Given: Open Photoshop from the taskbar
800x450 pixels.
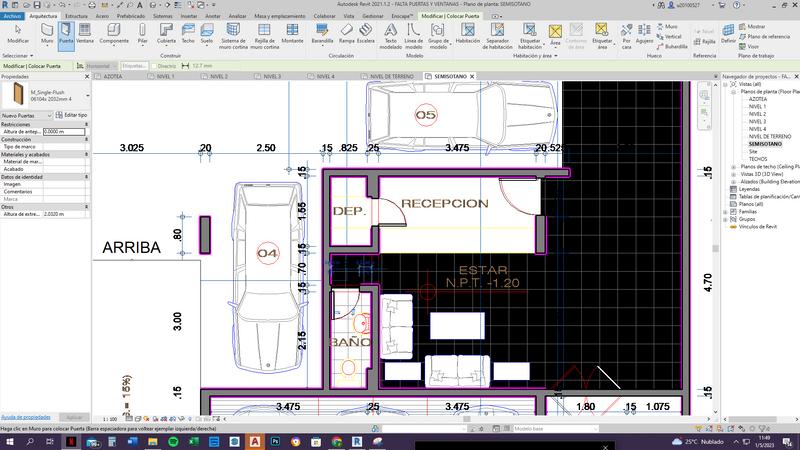Looking at the screenshot, I should [x=275, y=442].
